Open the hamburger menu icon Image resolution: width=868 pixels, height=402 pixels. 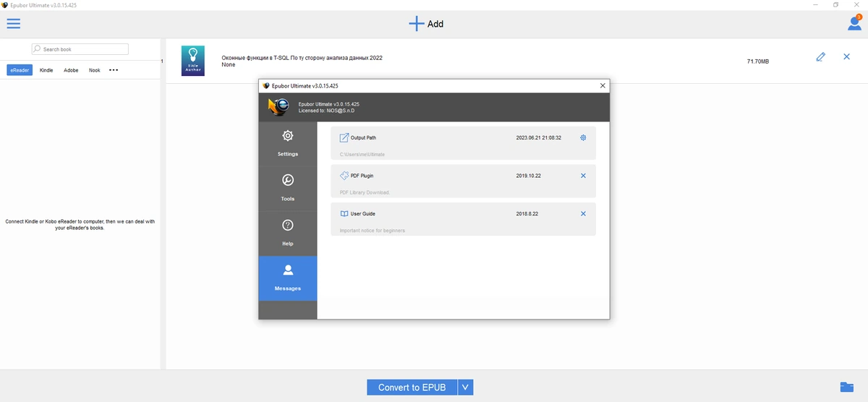(13, 23)
